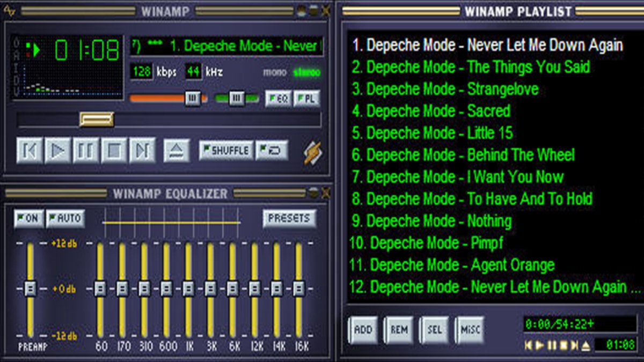Click the Previous track button in main player
The height and width of the screenshot is (362, 644).
pos(30,151)
